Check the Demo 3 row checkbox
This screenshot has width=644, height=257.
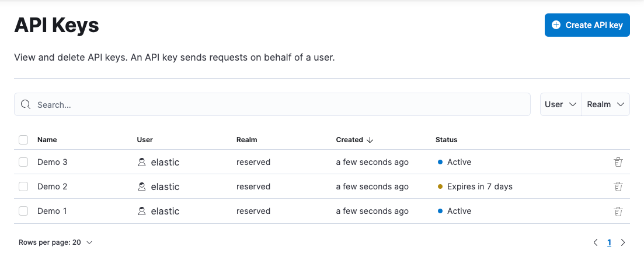(x=23, y=162)
